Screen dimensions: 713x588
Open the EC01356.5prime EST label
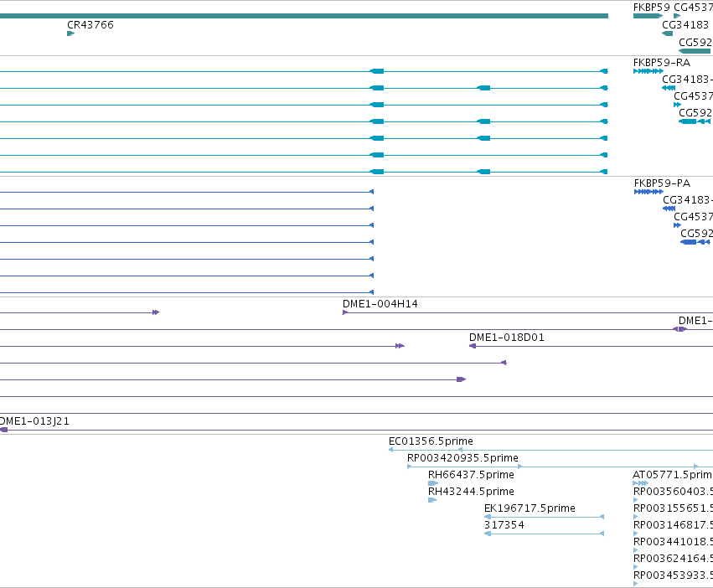[x=431, y=441]
